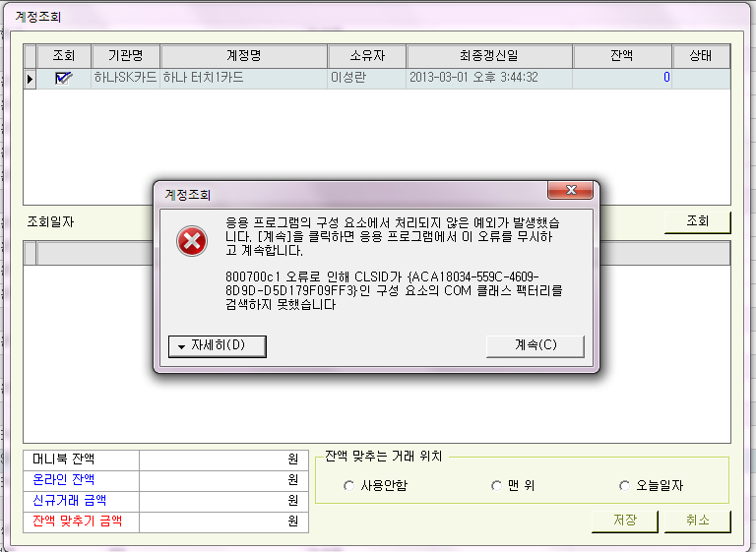Click the 조회 search button
Image resolution: width=756 pixels, height=552 pixels.
click(x=697, y=221)
